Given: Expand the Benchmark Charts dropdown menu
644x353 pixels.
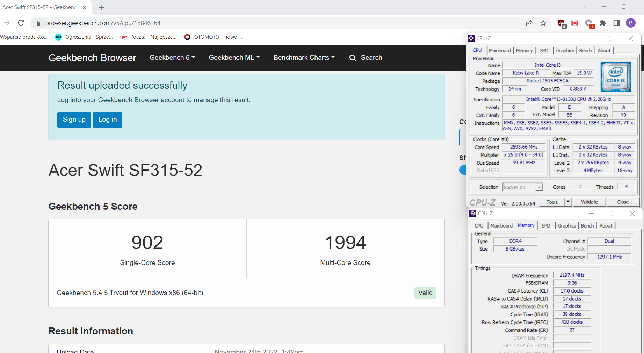Looking at the screenshot, I should click(304, 58).
